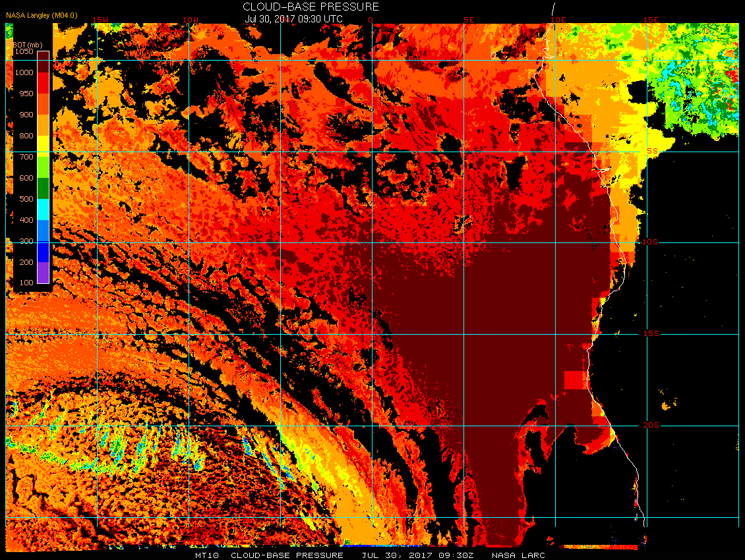The width and height of the screenshot is (745, 560).
Task: Click the 15W longitude label
Action: click(x=100, y=20)
